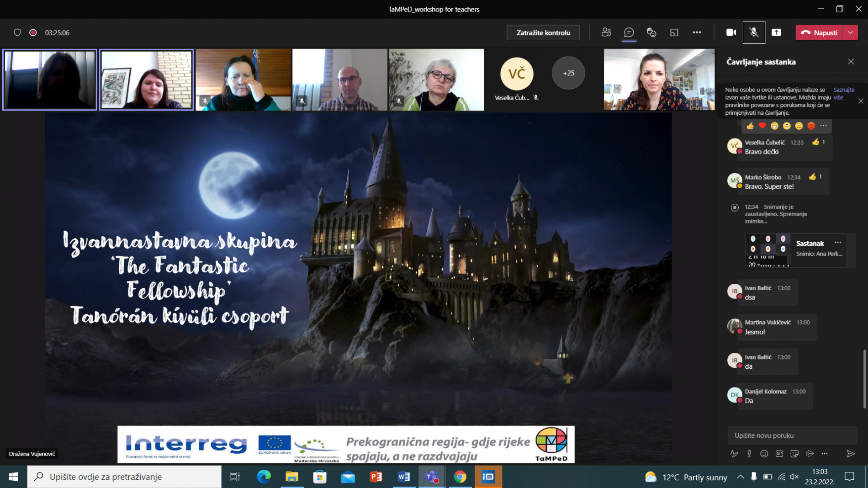
Task: Open the emoji picker in chat
Action: click(x=764, y=454)
